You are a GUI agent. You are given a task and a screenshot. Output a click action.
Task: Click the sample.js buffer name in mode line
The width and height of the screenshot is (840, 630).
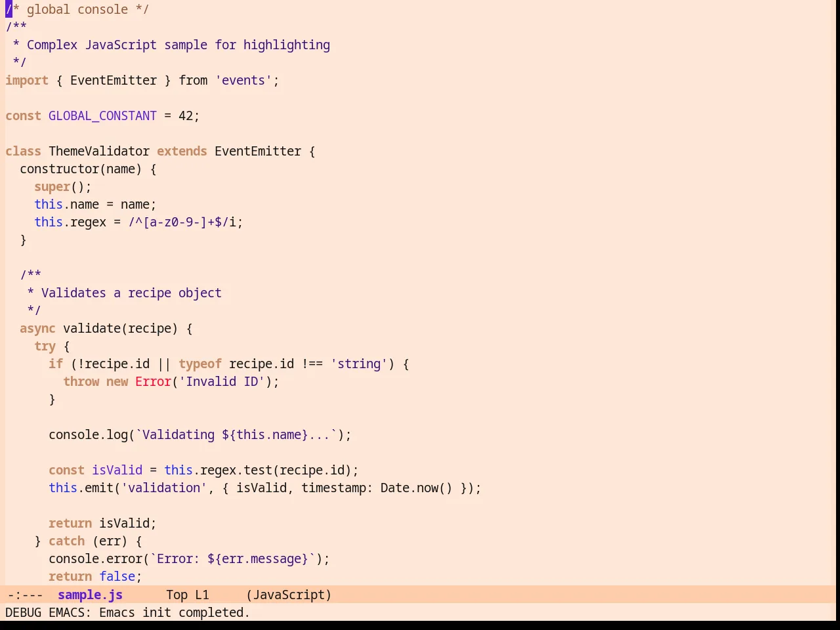point(90,595)
